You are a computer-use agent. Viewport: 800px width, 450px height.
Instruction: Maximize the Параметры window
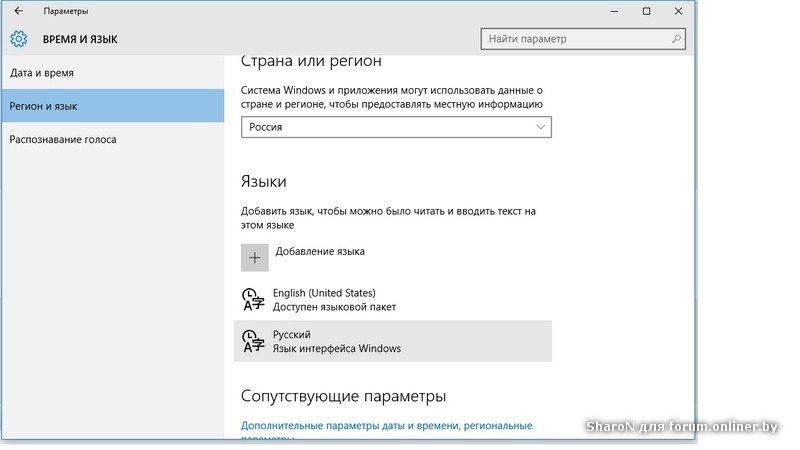[x=646, y=11]
